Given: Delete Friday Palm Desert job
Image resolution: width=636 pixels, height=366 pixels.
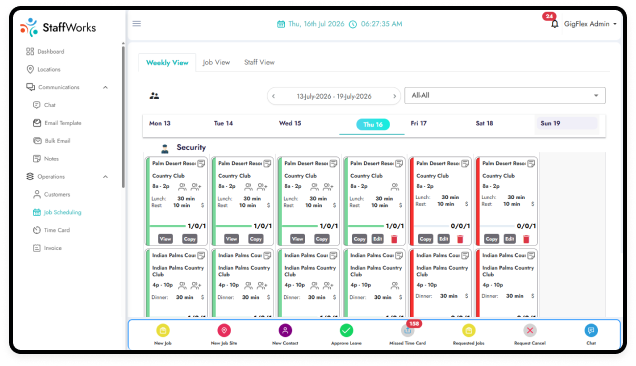Looking at the screenshot, I should (x=460, y=239).
